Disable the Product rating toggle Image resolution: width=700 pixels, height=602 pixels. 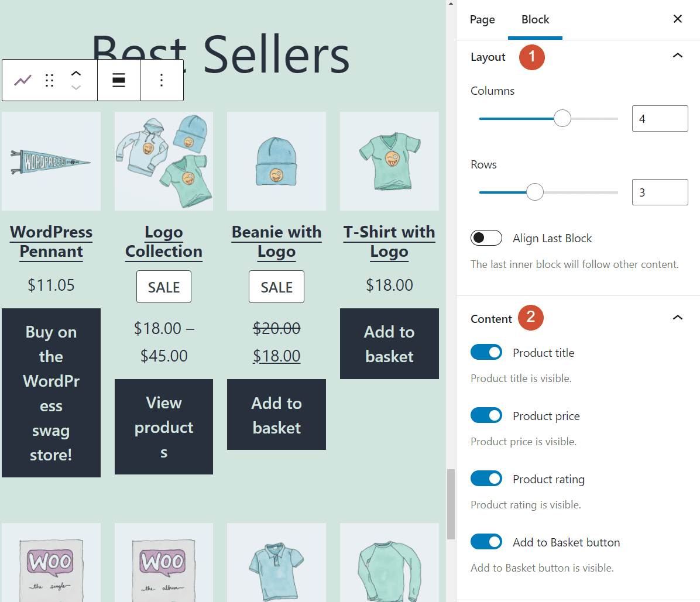[486, 478]
